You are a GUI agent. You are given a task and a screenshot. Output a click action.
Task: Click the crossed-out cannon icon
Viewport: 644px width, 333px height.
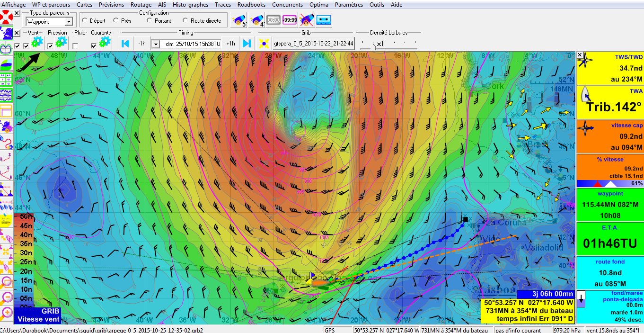(x=307, y=20)
